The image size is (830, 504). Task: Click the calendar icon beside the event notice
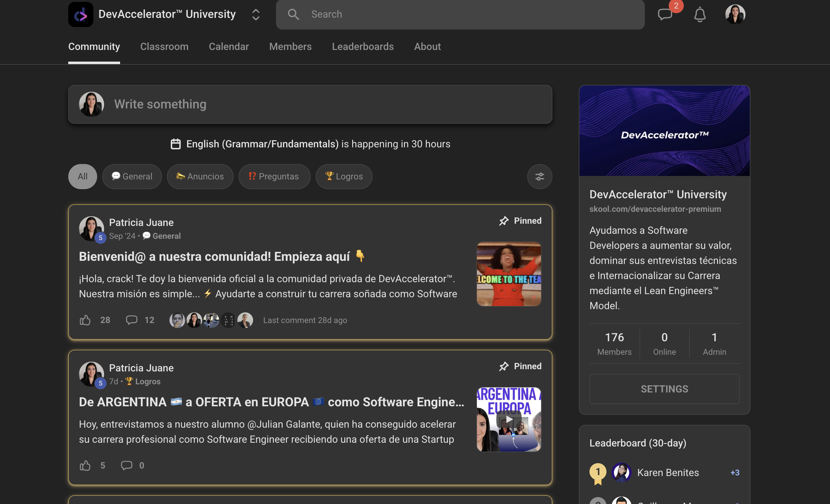(175, 144)
